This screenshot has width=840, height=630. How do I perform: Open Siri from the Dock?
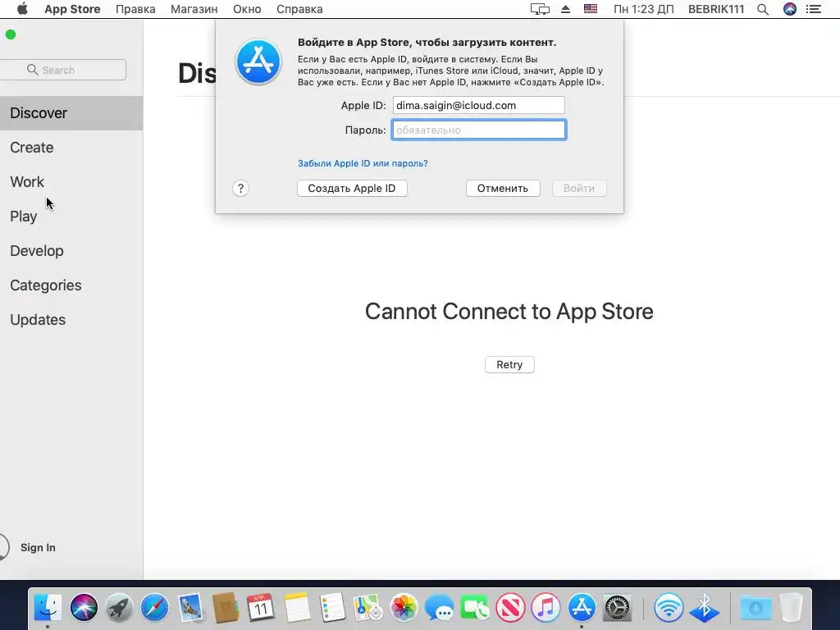click(x=84, y=608)
